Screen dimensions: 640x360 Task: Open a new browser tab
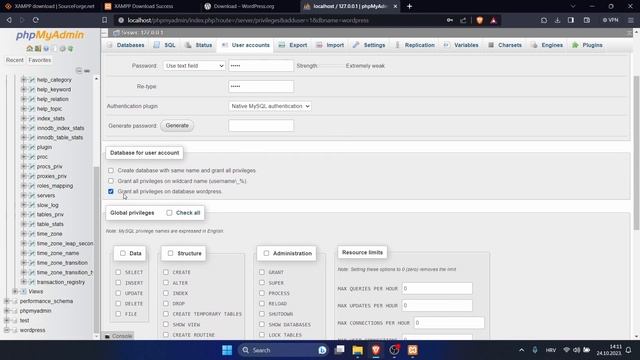[409, 6]
